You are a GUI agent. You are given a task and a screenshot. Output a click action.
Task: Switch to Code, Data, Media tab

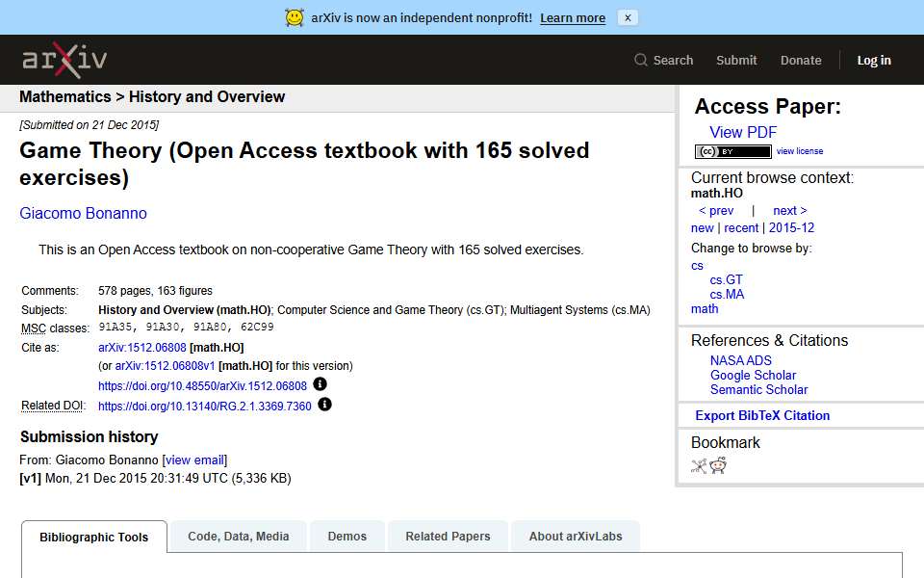(x=239, y=537)
